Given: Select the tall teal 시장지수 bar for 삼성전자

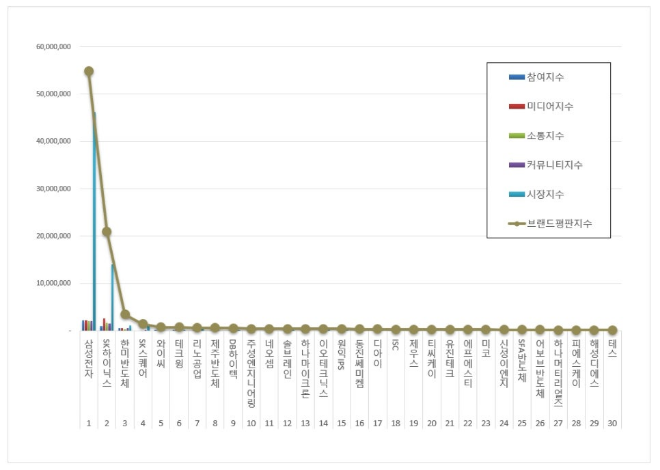Looking at the screenshot, I should pos(94,220).
